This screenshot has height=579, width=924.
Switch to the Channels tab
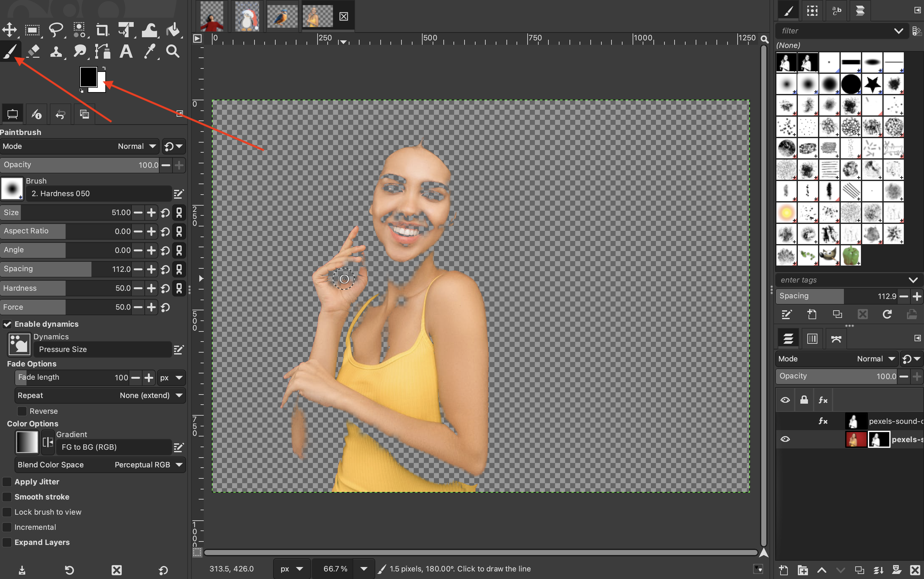pyautogui.click(x=812, y=338)
